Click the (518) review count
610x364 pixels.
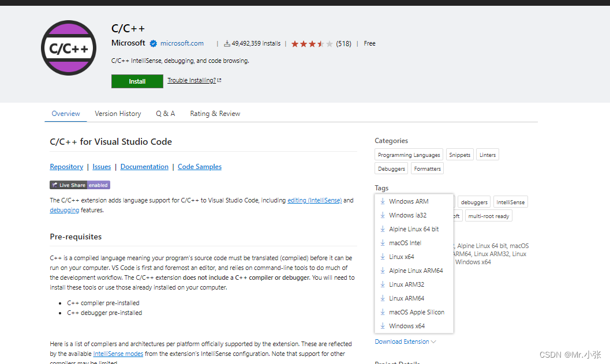[343, 44]
